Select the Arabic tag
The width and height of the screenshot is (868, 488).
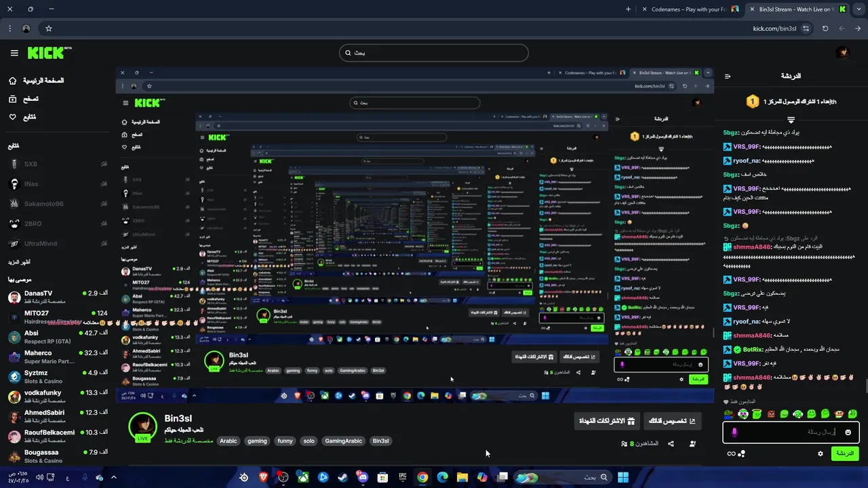(229, 441)
